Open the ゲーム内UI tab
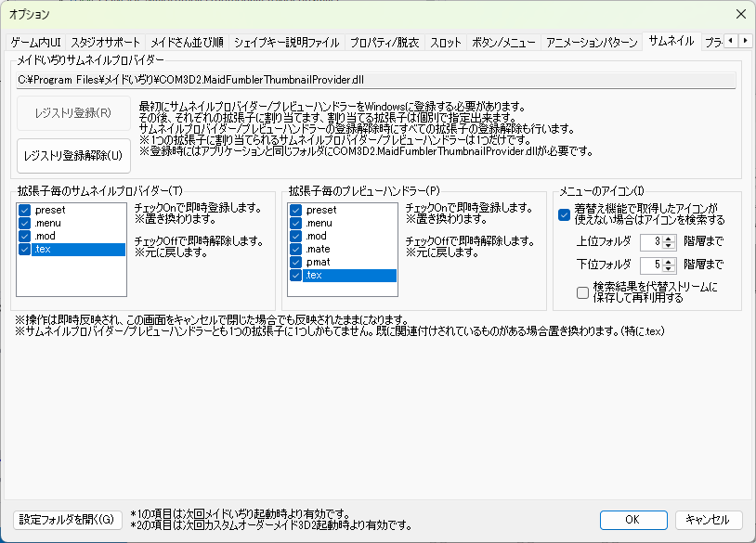 pyautogui.click(x=35, y=42)
